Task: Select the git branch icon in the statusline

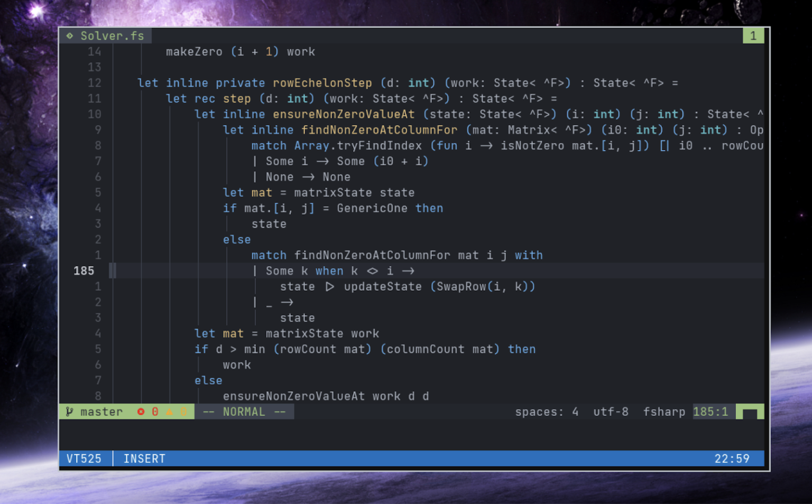Action: point(69,412)
